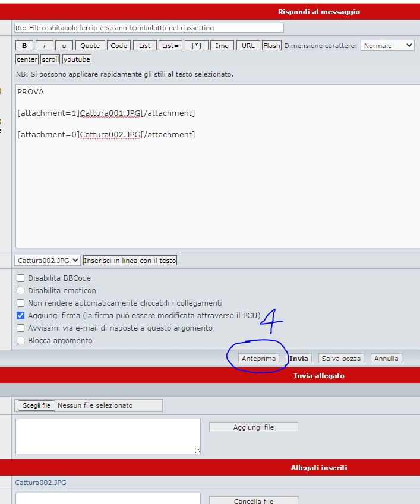Click into the message subject field
The width and height of the screenshot is (420, 504).
click(x=149, y=28)
